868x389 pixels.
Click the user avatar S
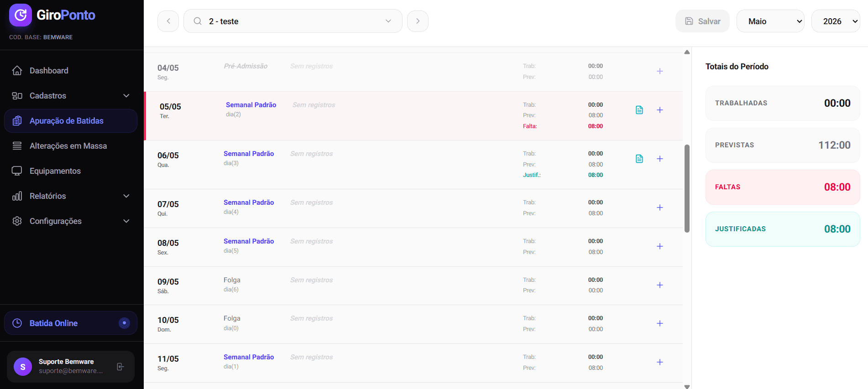tap(23, 367)
